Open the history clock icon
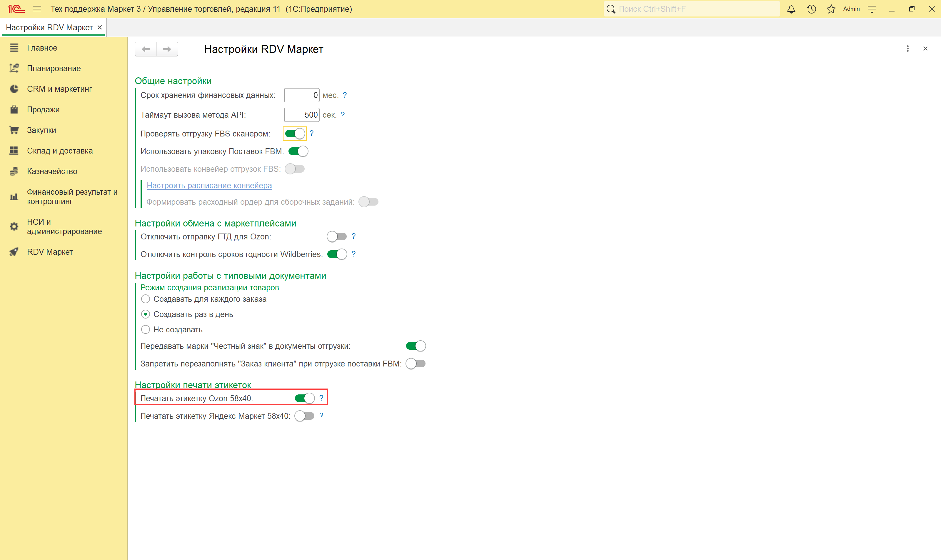Screen dimensions: 941x560 [x=811, y=9]
